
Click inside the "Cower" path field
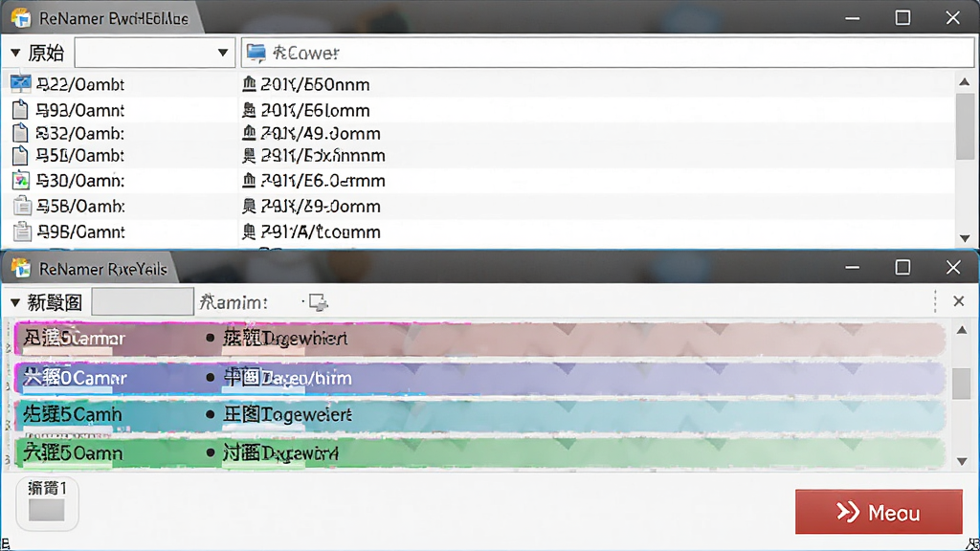pyautogui.click(x=608, y=54)
